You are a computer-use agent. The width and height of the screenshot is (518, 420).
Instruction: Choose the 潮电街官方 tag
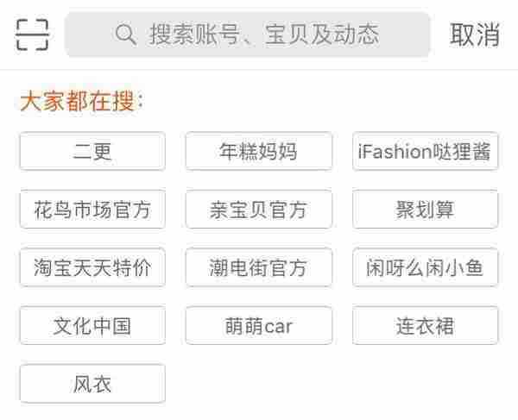tap(258, 267)
